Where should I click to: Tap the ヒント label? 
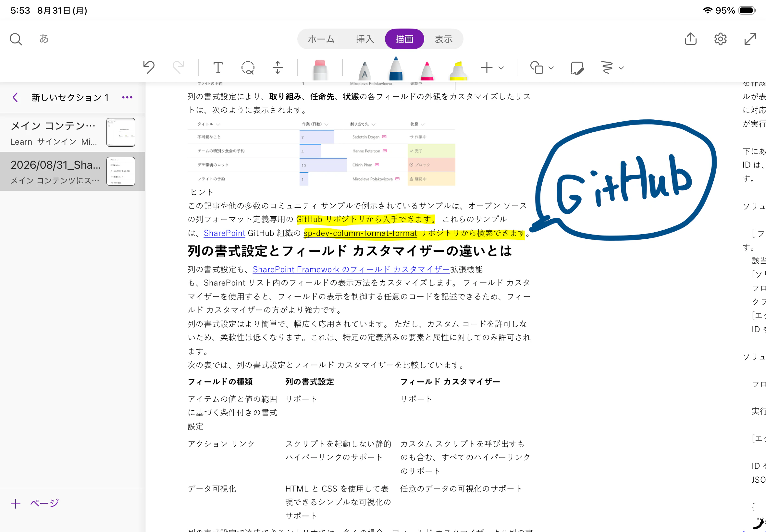[202, 192]
